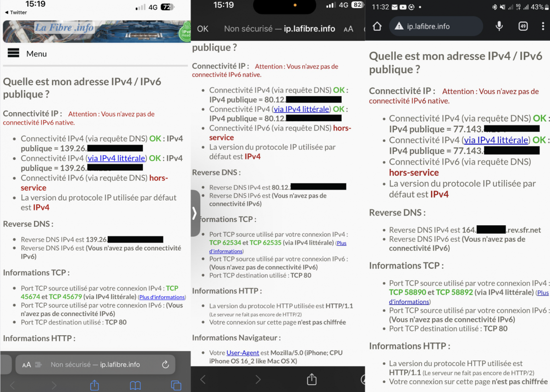Expand the slide-over handle arrow
Image resolution: width=550 pixels, height=392 pixels.
coord(195,213)
